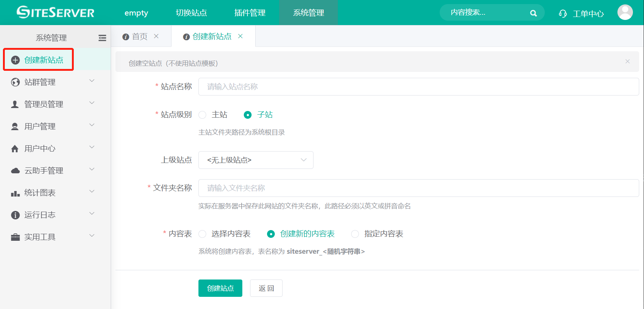This screenshot has height=309, width=644.
Task: Expand the 管理员管理 chevron
Action: click(92, 103)
